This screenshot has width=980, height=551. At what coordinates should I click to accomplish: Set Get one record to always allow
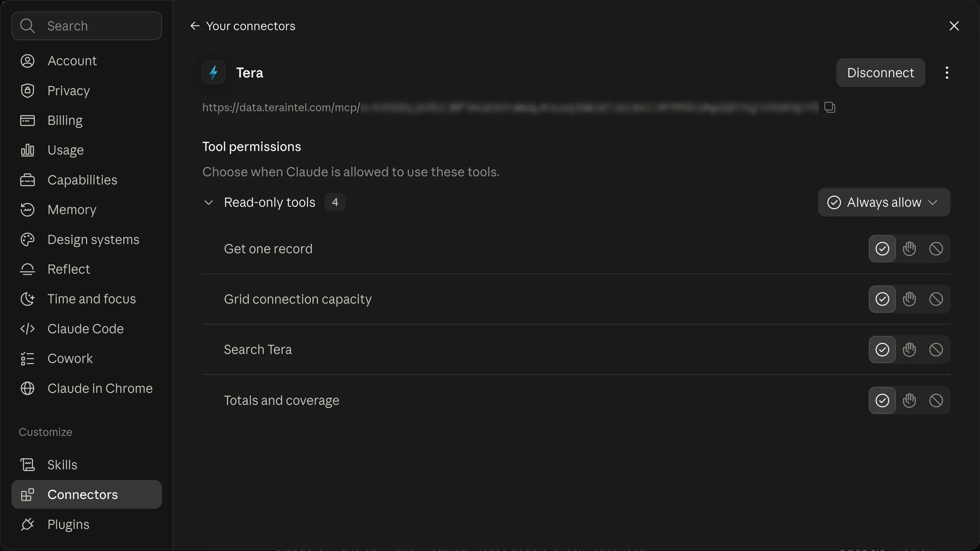(882, 249)
